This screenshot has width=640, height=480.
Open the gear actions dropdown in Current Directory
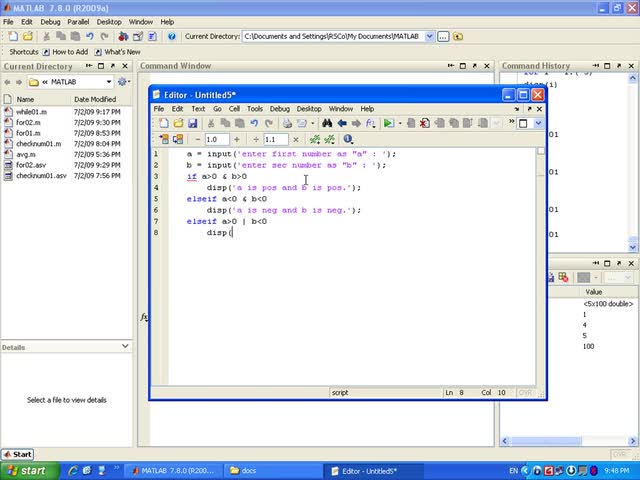[124, 82]
